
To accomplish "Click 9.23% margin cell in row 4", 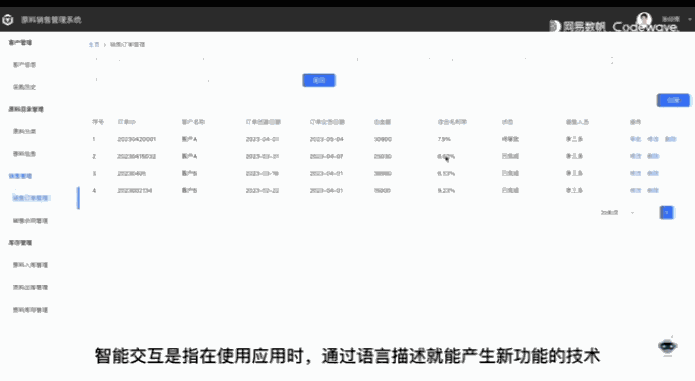I will tap(446, 190).
